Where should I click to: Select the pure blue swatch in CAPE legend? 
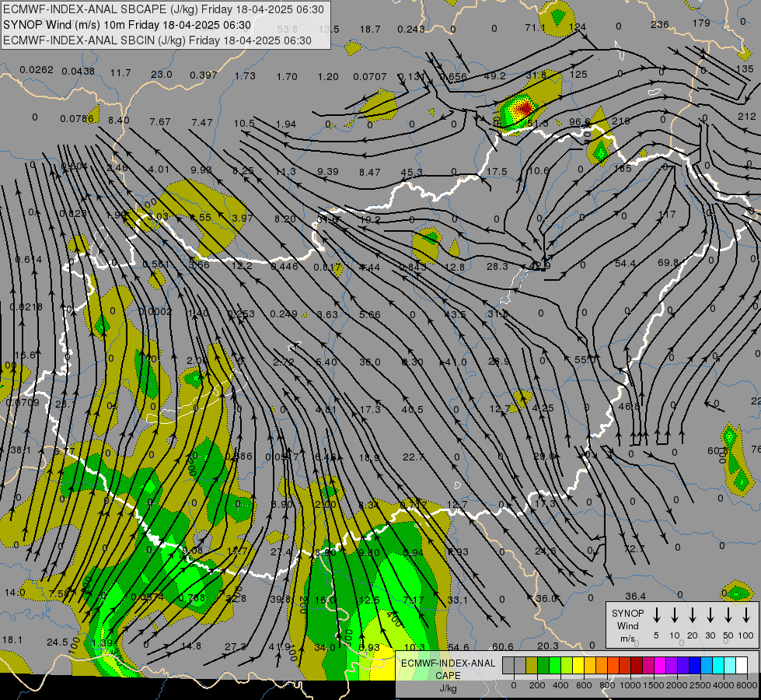[694, 666]
